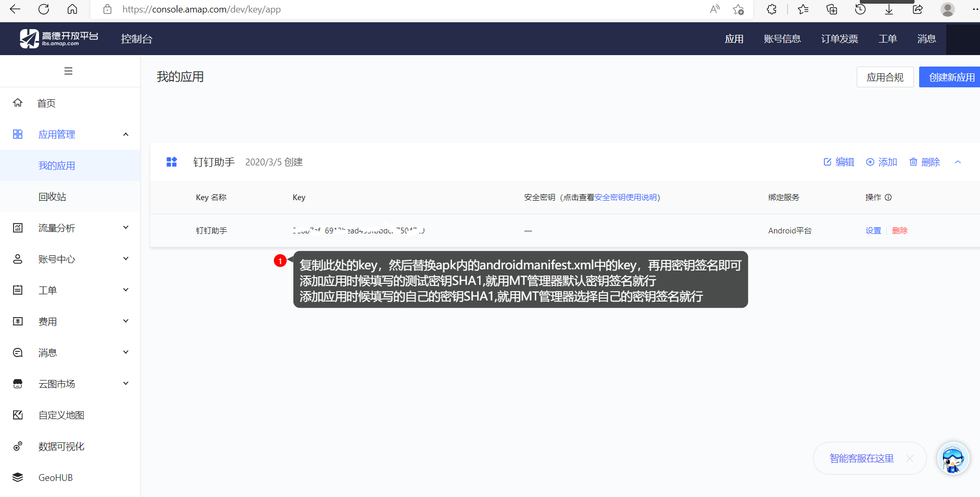Click the yen icon beside 费用
Screen dimensions: 980x497
pyautogui.click(x=18, y=321)
